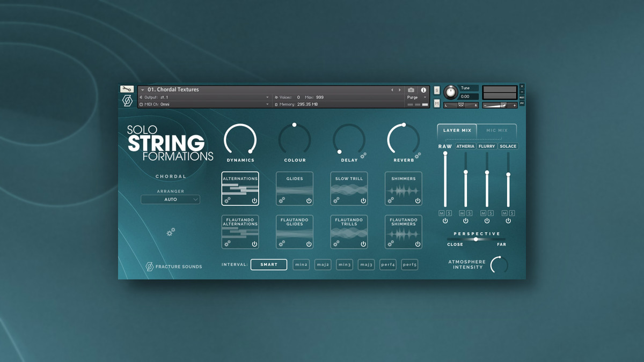Solo the RAW layer
The height and width of the screenshot is (362, 644).
tap(449, 213)
